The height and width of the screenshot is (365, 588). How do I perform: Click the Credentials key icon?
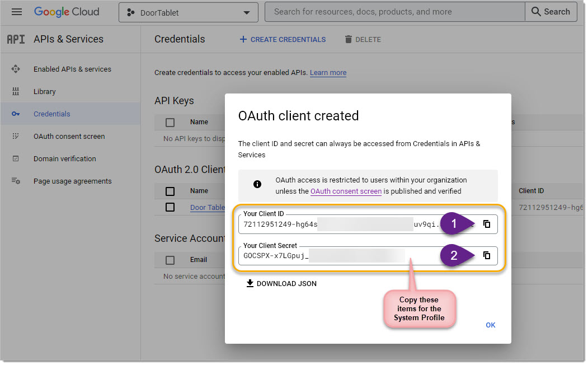click(x=15, y=114)
